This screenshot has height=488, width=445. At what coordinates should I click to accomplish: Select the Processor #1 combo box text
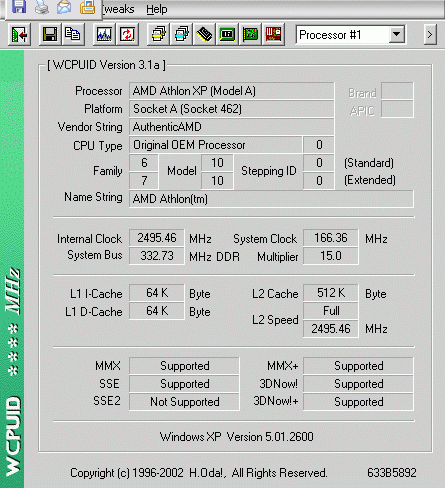tap(330, 35)
